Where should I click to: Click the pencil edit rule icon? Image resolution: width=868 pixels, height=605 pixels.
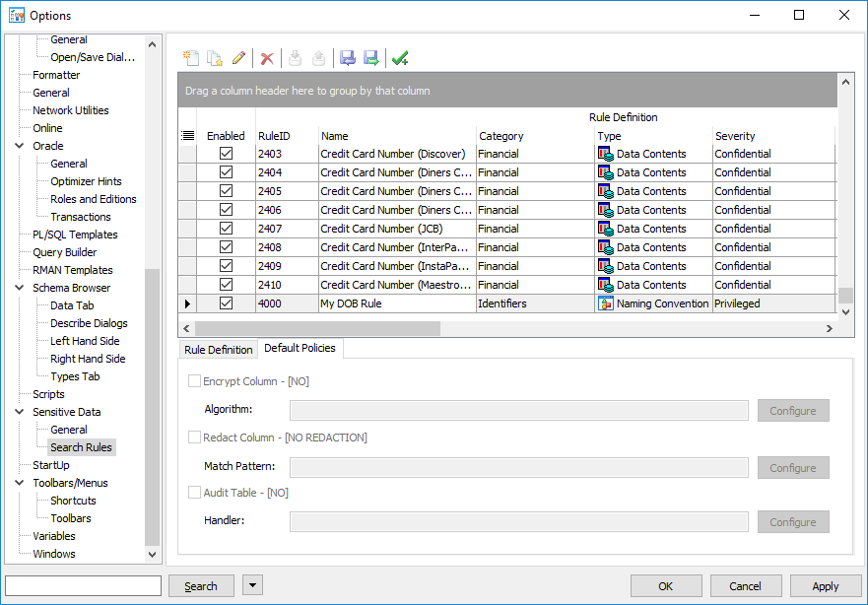pos(238,57)
